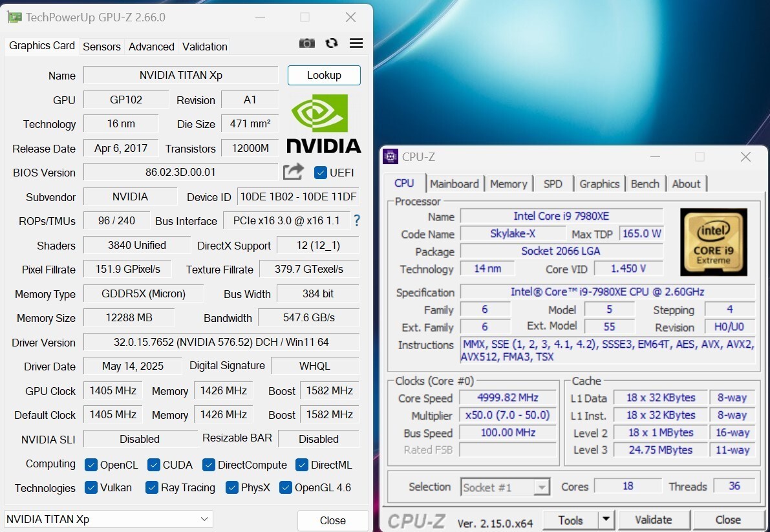Open the About tab in CPU-Z

click(686, 184)
